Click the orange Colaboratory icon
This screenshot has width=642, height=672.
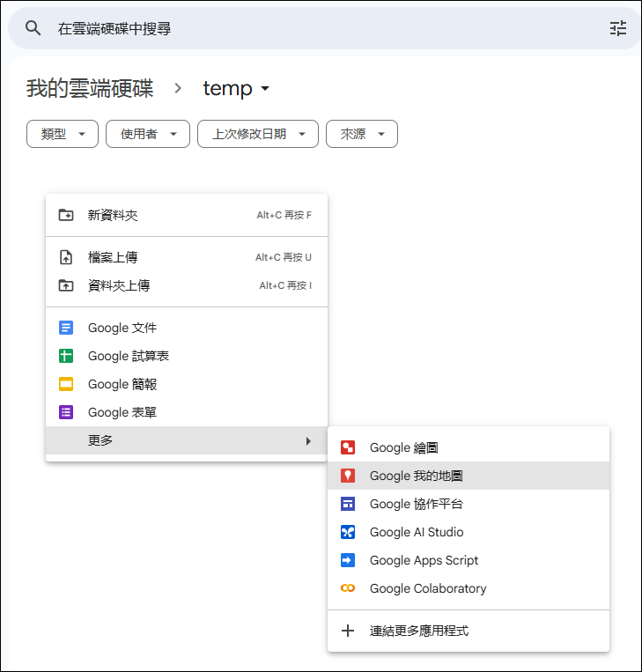(x=348, y=588)
